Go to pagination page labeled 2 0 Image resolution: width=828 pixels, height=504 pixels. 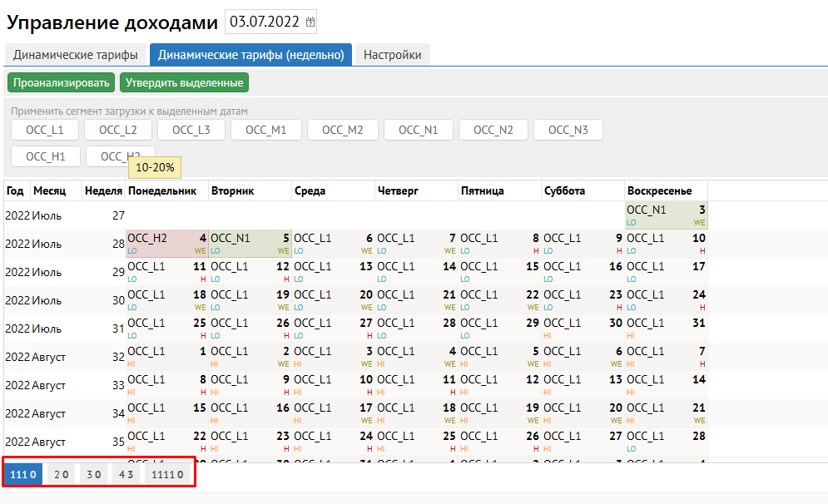(61, 474)
